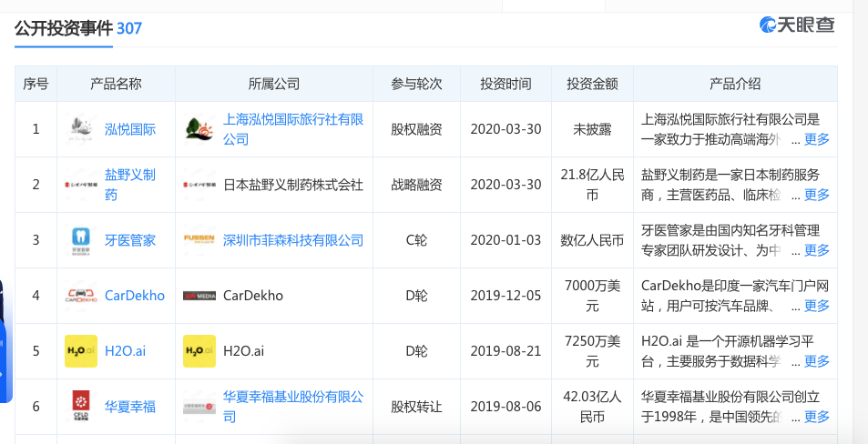Viewport: 868px width, 444px height.
Task: Click the 未披露 amount cell
Action: coord(592,129)
